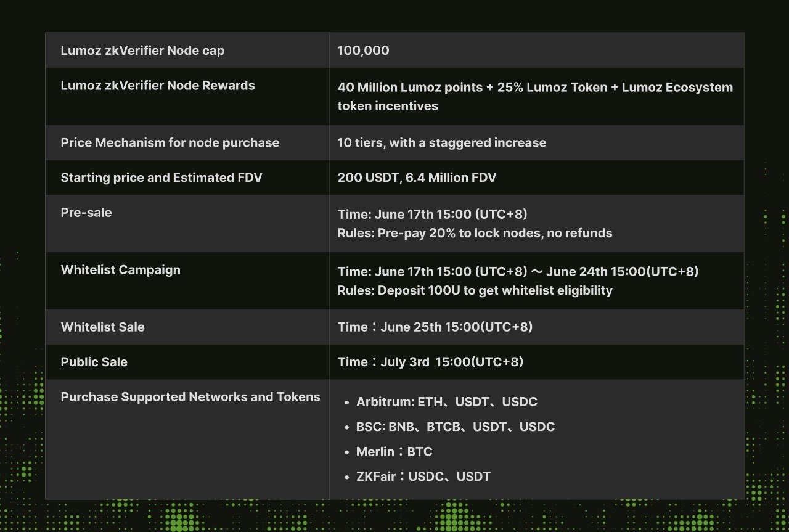Viewport: 789px width, 532px height.
Task: Select the '200 USDT, 6.4 Million FDV' value
Action: (417, 178)
